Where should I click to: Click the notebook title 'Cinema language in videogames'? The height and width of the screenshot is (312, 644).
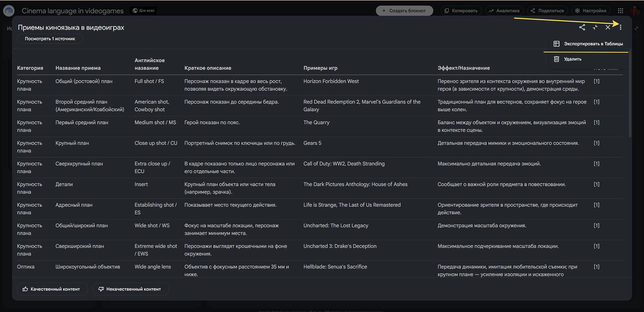73,11
